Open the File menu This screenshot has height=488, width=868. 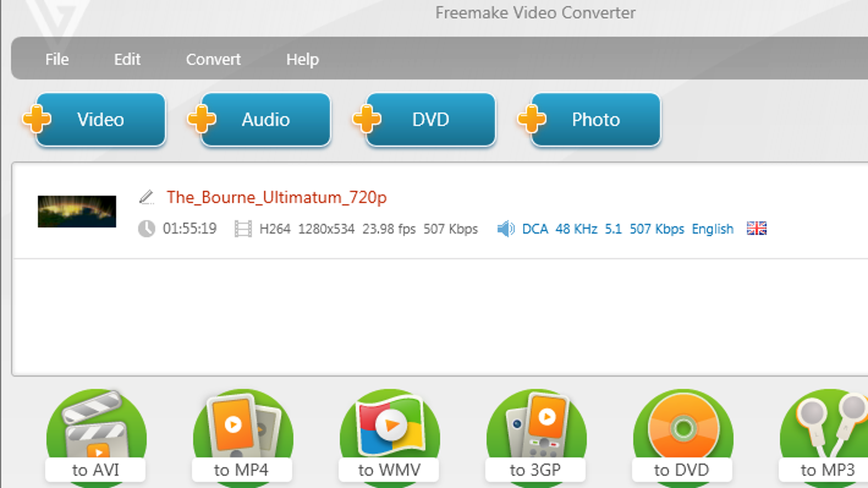click(x=57, y=59)
